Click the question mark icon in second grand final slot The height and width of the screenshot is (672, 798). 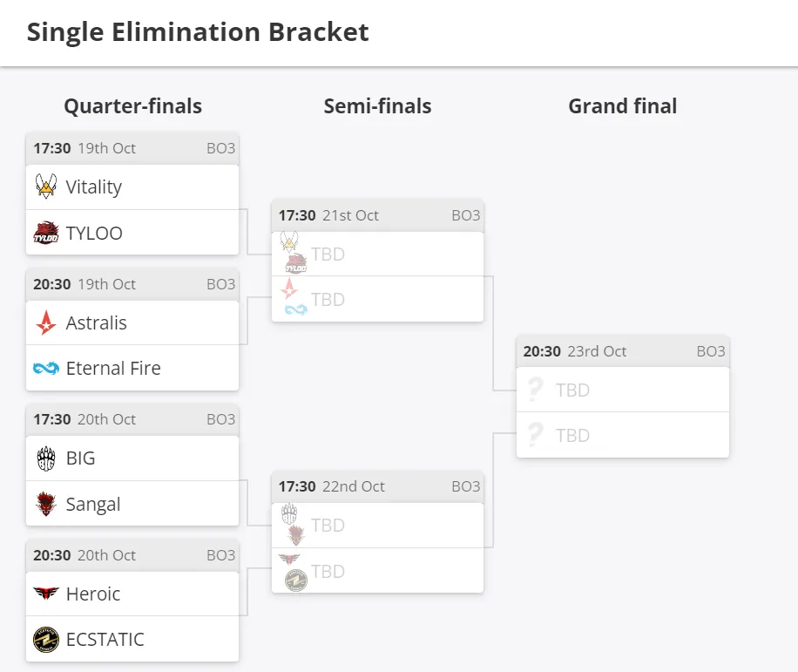point(536,435)
